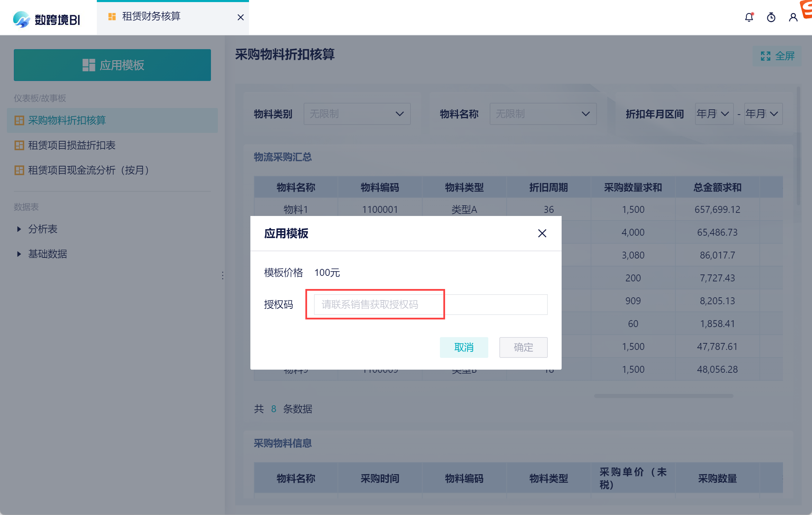The width and height of the screenshot is (812, 515).
Task: Click the 确定 button
Action: (x=523, y=347)
